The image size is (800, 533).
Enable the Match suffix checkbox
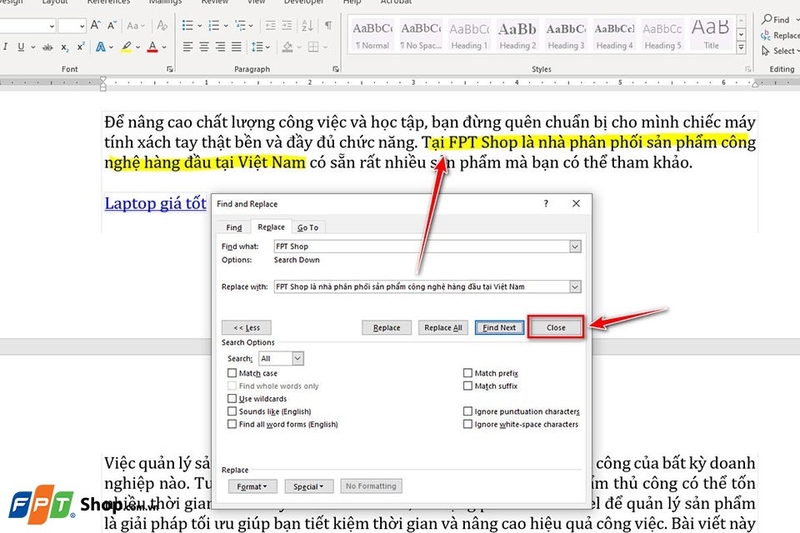click(468, 386)
